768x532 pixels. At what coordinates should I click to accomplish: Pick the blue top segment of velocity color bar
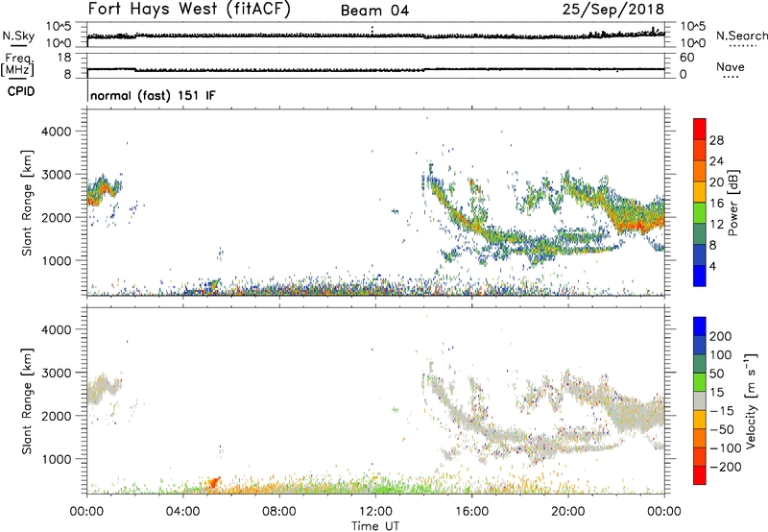click(x=700, y=326)
